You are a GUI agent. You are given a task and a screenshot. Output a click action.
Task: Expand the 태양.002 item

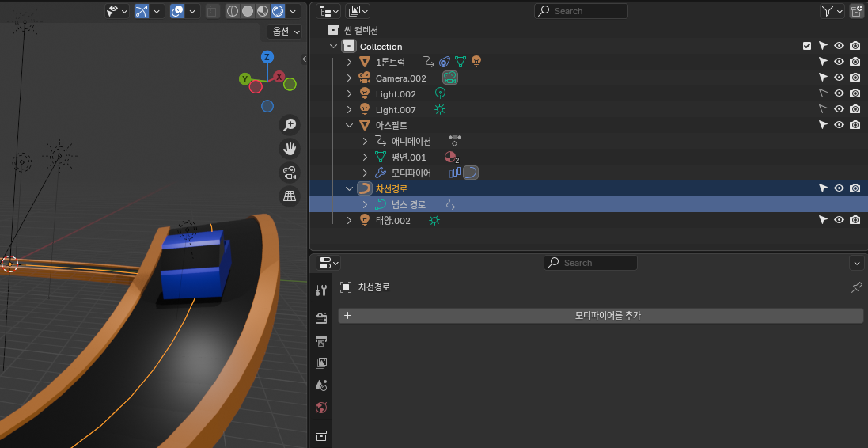349,220
